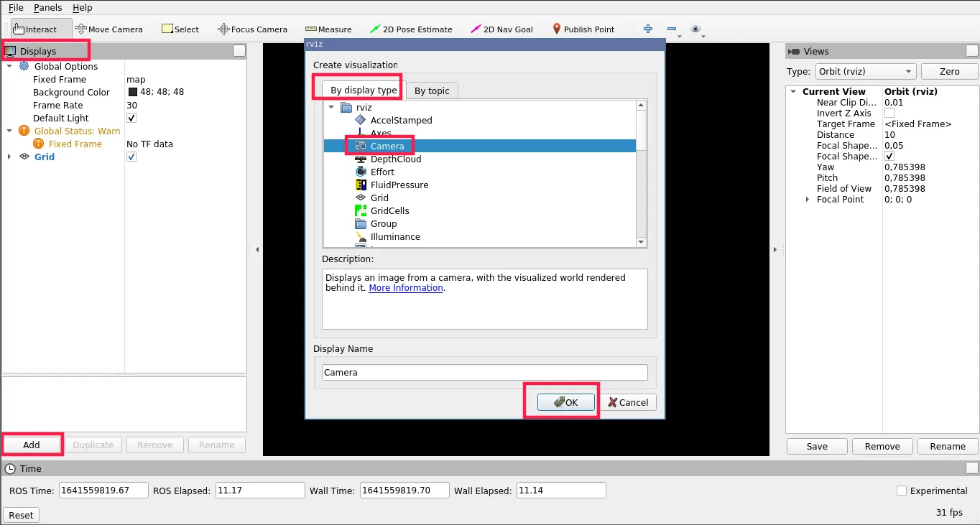This screenshot has height=525, width=980.
Task: Choose the Measure tool
Action: coord(328,29)
